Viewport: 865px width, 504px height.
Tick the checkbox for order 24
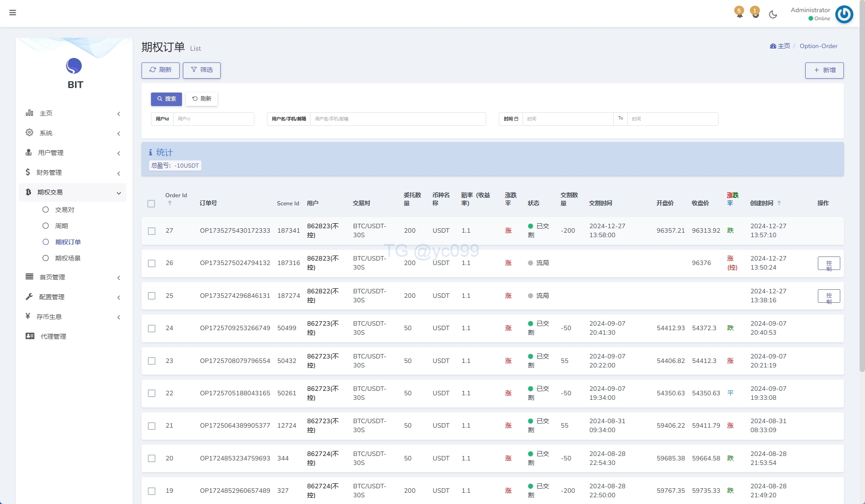pos(152,328)
